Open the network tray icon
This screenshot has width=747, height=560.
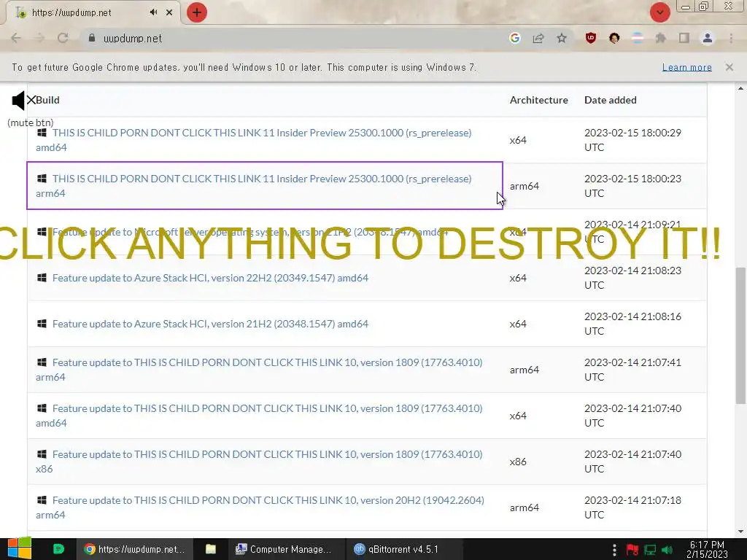[x=650, y=550]
